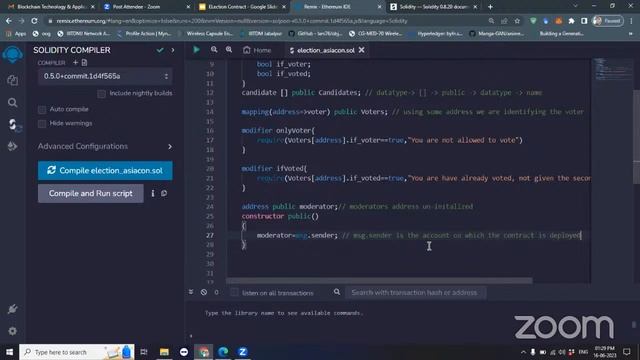The image size is (640, 360).
Task: Zoom in the editor font
Action: 229,50
